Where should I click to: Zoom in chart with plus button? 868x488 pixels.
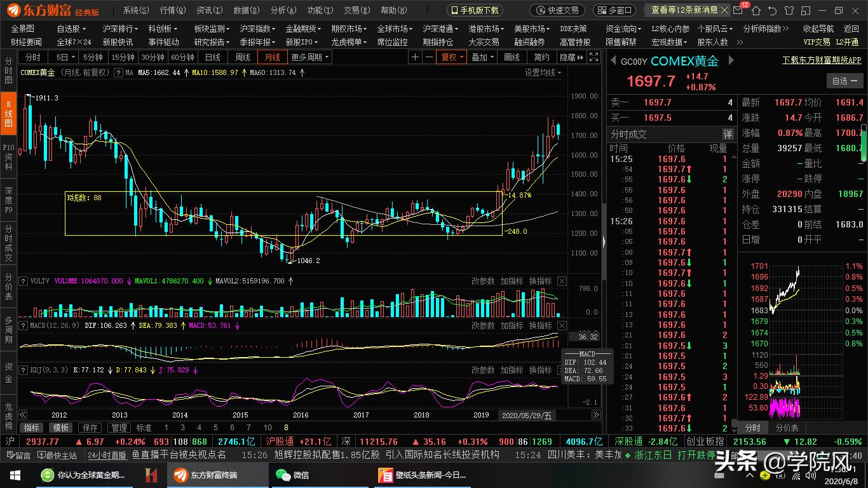click(x=416, y=57)
